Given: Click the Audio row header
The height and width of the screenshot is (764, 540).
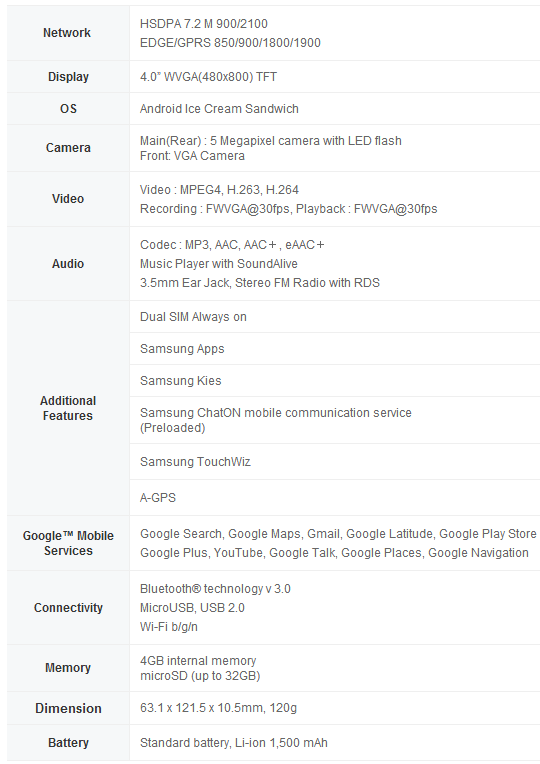Looking at the screenshot, I should pyautogui.click(x=68, y=264).
